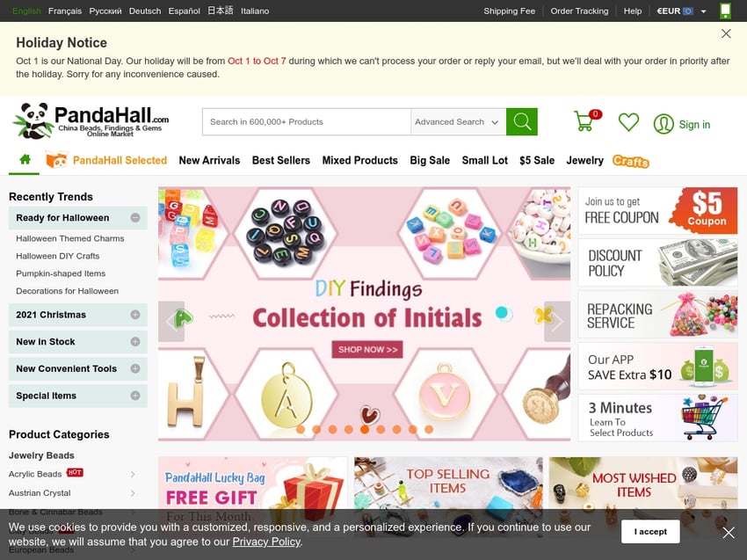Open the EUR currency dropdown

[681, 11]
